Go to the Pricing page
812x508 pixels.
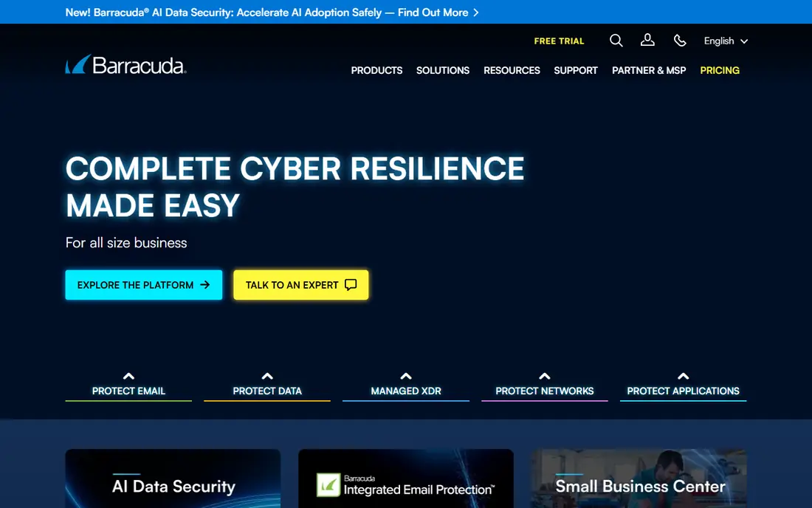tap(720, 70)
